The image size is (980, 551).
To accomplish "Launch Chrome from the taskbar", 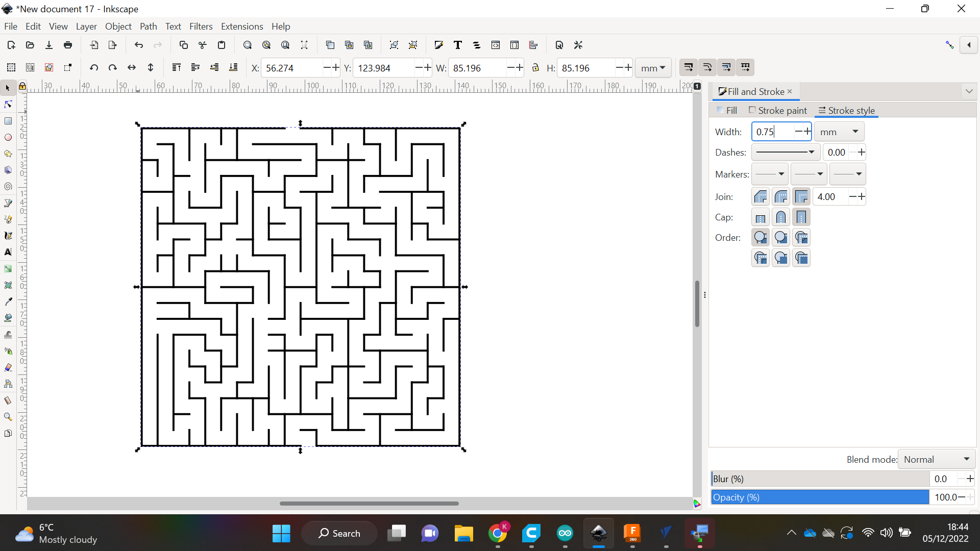I will point(499,533).
